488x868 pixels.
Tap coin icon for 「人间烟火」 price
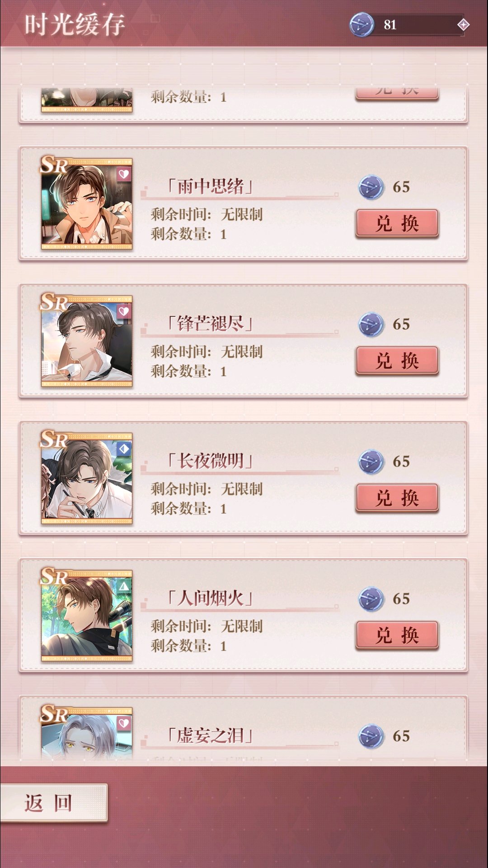pos(371,599)
